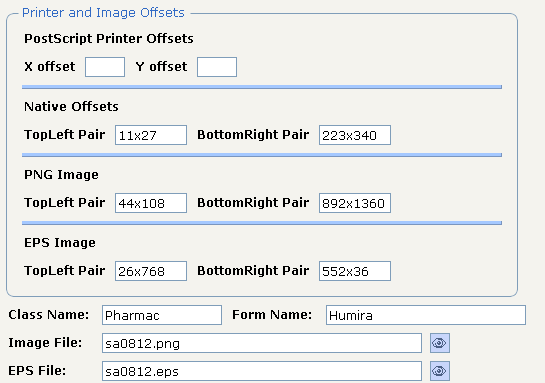Edit Native Offsets BottomRight Pair field 223x340

(x=355, y=135)
